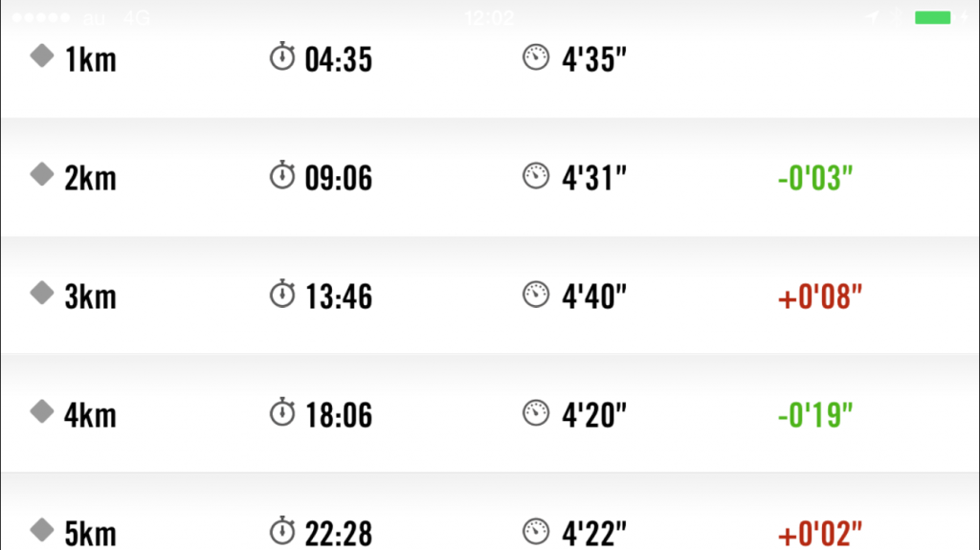Screen dimensions: 980x550
Task: Tap the 4'40" pace value
Action: click(x=593, y=297)
